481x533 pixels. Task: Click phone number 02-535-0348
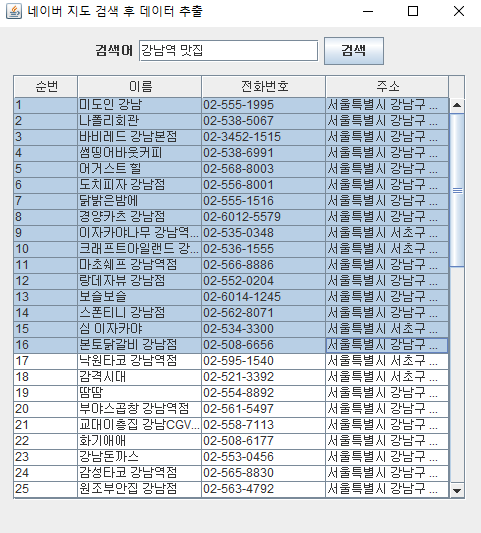click(x=264, y=233)
